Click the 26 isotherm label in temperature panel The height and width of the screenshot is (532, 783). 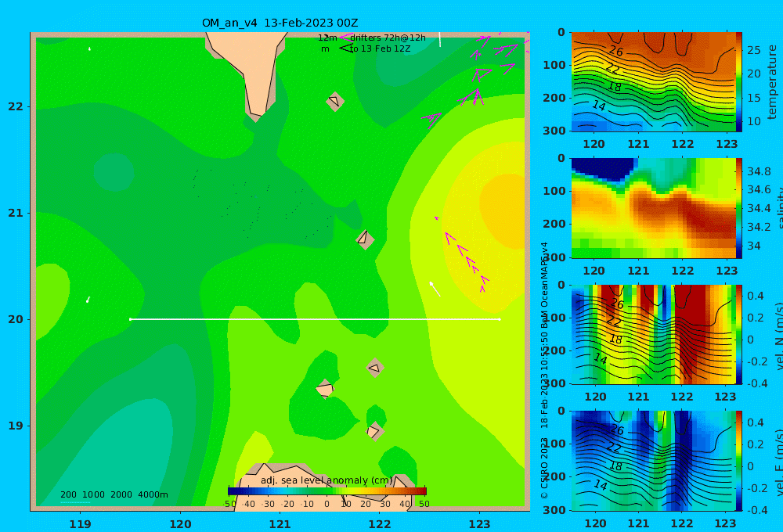coord(616,51)
